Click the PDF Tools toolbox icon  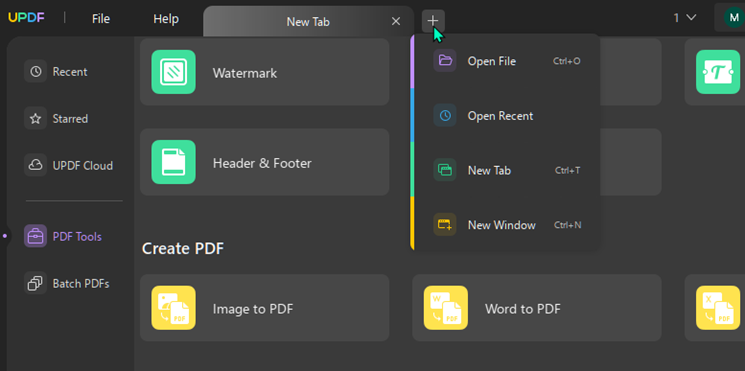pyautogui.click(x=36, y=236)
